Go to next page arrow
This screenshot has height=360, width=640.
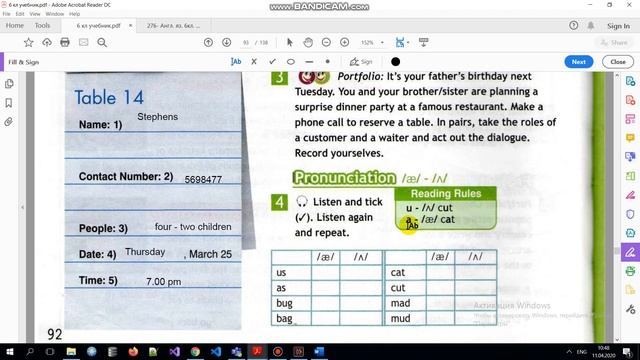[x=227, y=42]
